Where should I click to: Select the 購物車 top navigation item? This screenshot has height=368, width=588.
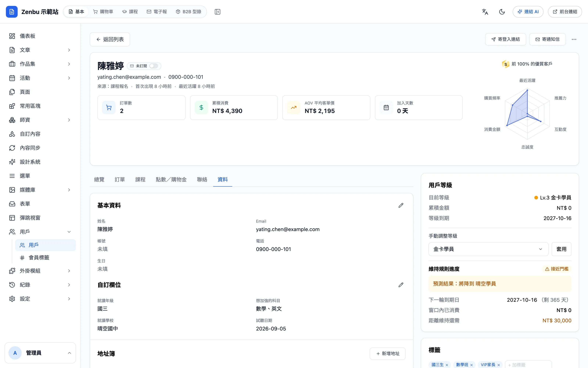tap(103, 12)
